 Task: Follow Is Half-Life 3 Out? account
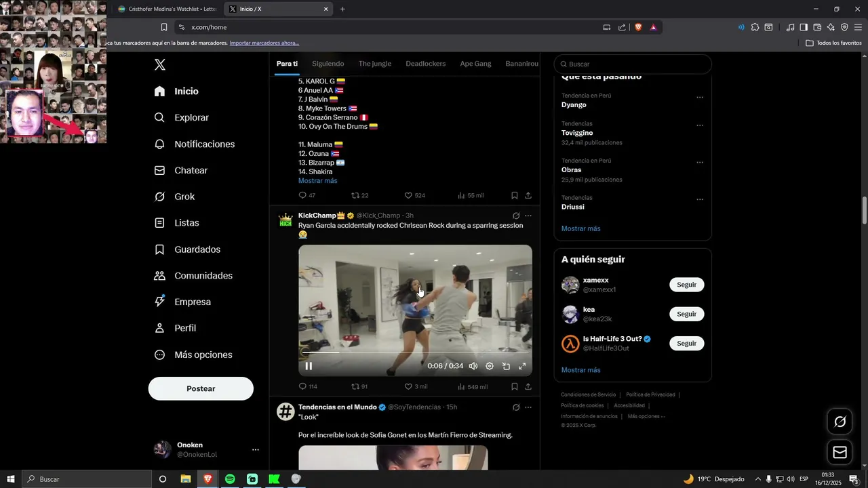click(686, 343)
